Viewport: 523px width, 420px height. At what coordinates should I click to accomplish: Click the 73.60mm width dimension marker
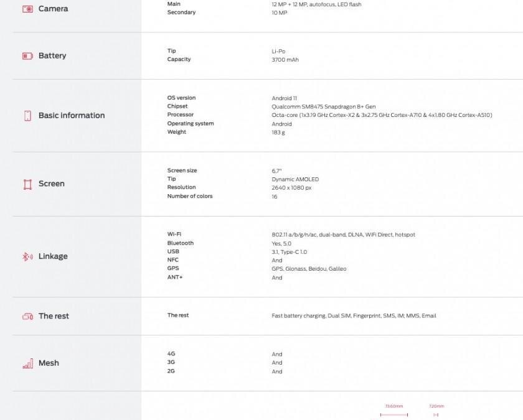[x=394, y=406]
